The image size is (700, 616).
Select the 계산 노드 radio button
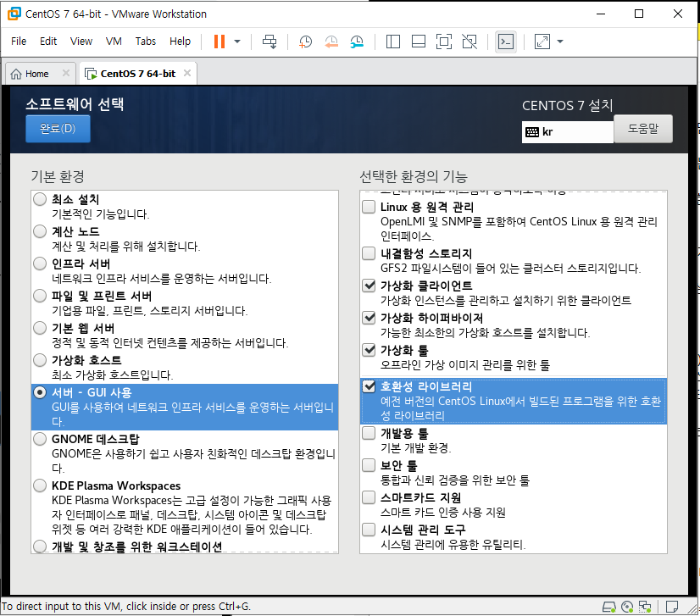pyautogui.click(x=40, y=231)
